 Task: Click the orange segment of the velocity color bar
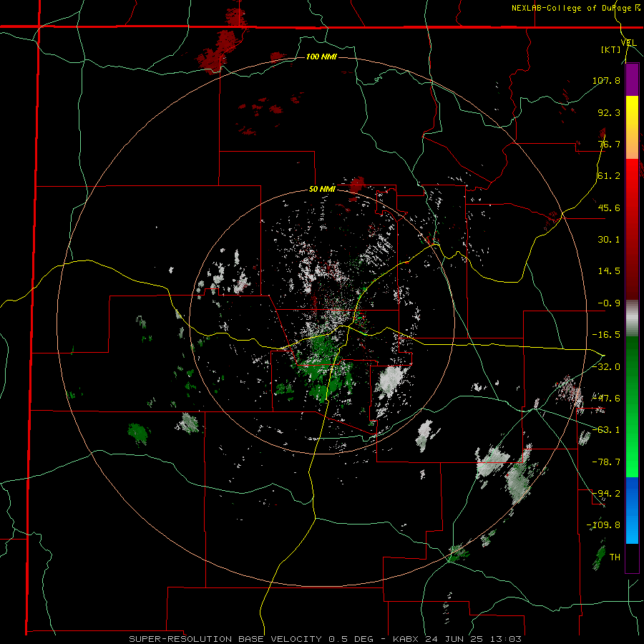[x=632, y=143]
